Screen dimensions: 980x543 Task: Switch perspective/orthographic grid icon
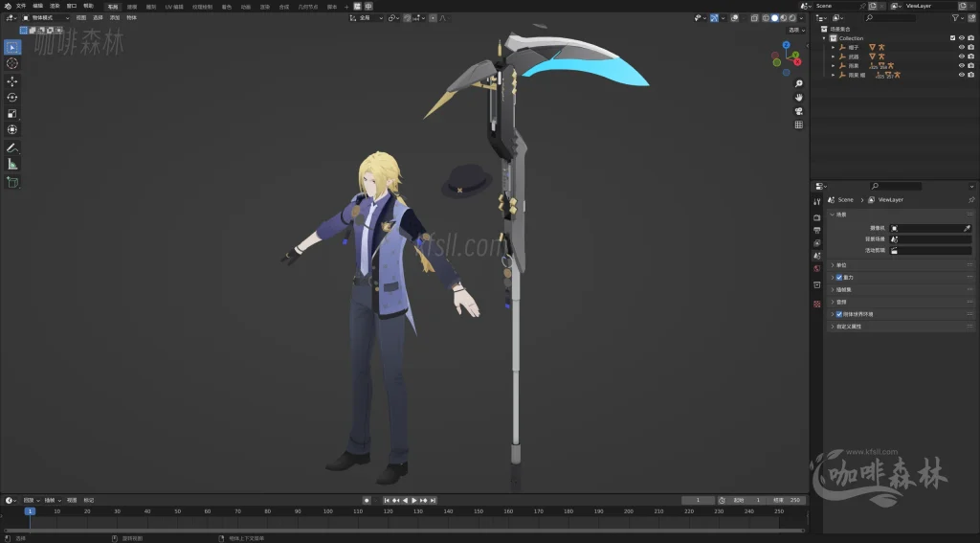click(x=799, y=124)
